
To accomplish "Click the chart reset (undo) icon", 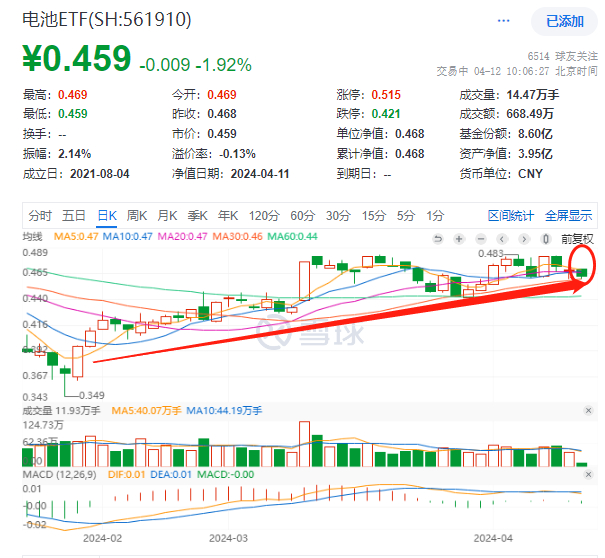I will (438, 239).
